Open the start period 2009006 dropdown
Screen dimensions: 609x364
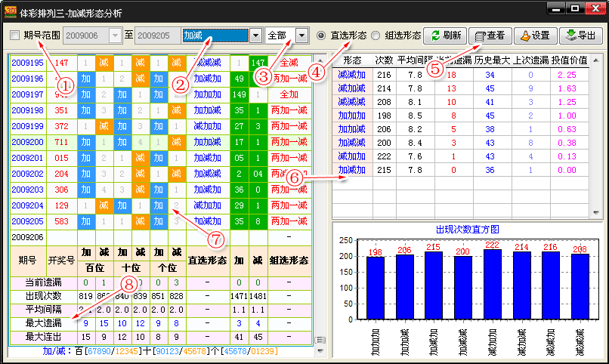tap(115, 35)
